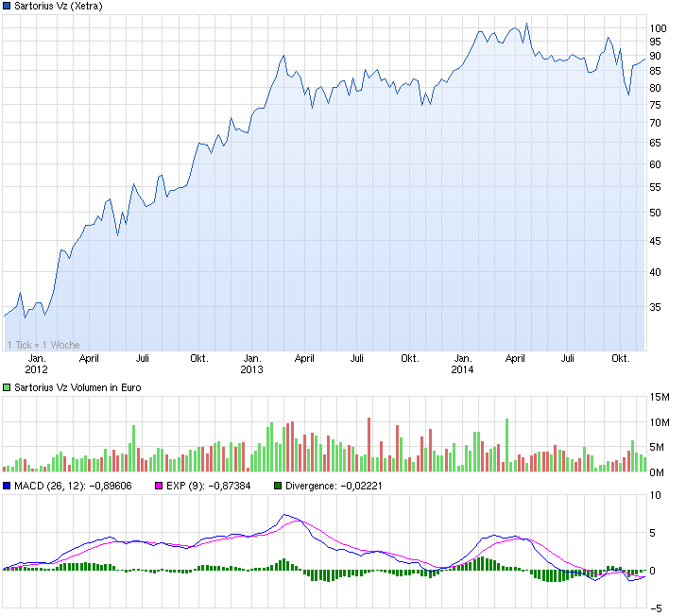Click the 'Divergence: -0,02221' text
Viewport: 686px width, 616px height.
[334, 486]
